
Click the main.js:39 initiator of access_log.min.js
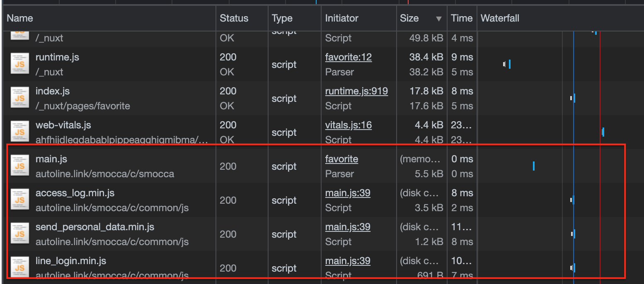(x=348, y=193)
